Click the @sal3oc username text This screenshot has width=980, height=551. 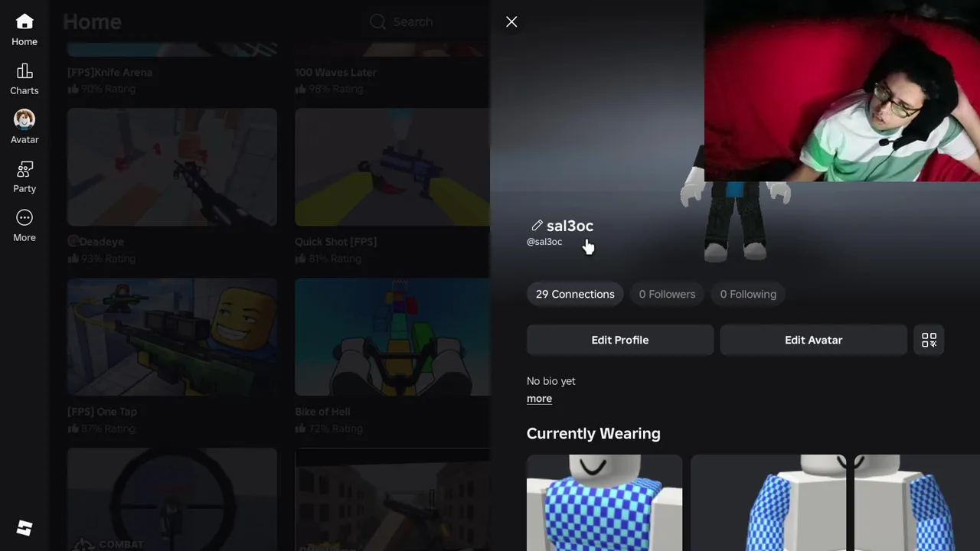544,242
